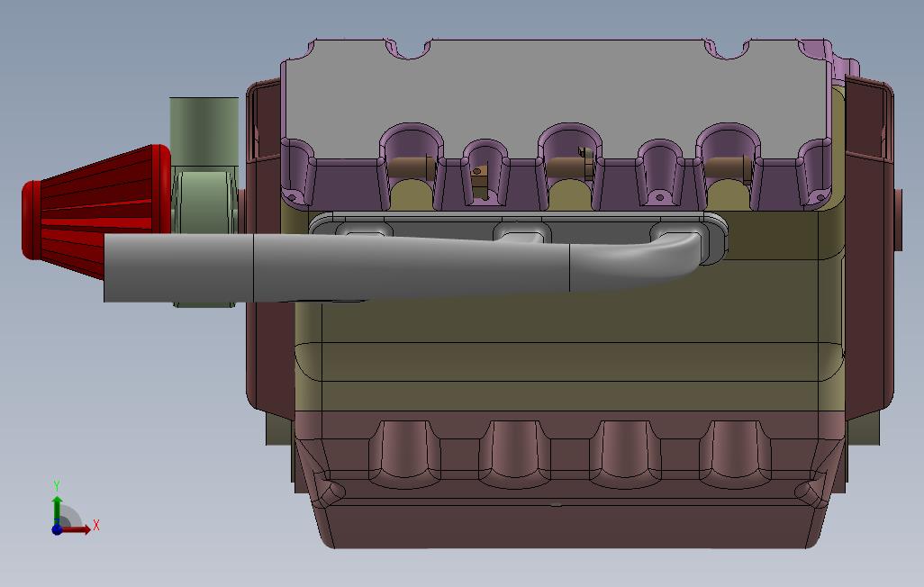Click the X label on the triad
This screenshot has height=587, width=924.
[x=96, y=525]
